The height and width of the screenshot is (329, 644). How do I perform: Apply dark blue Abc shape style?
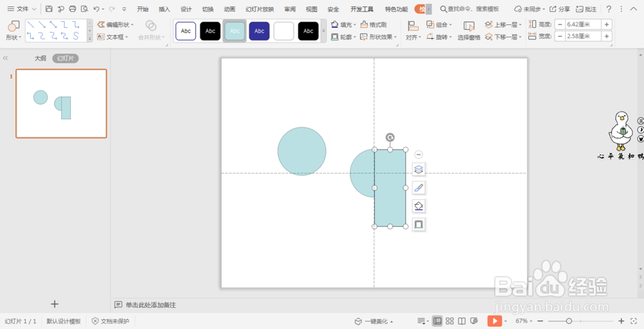pyautogui.click(x=259, y=31)
